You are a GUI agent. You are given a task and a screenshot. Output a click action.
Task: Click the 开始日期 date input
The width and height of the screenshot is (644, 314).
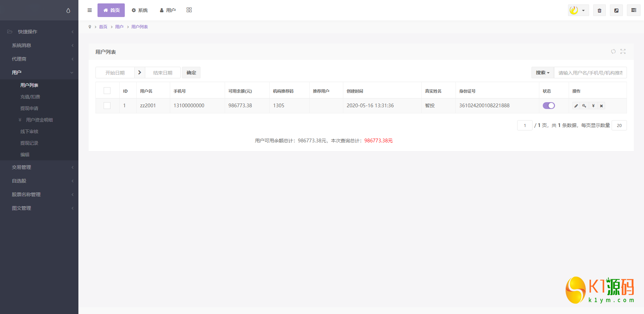(x=115, y=73)
